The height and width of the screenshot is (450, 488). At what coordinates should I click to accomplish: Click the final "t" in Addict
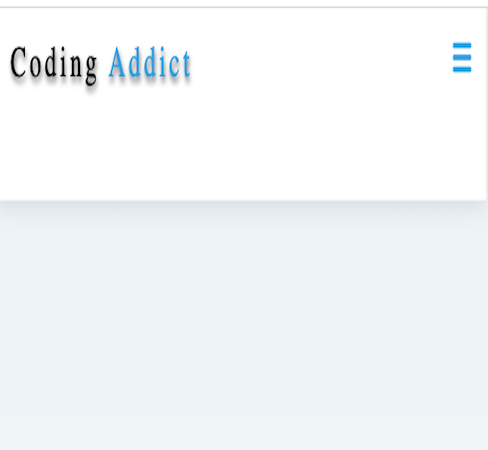click(x=186, y=64)
